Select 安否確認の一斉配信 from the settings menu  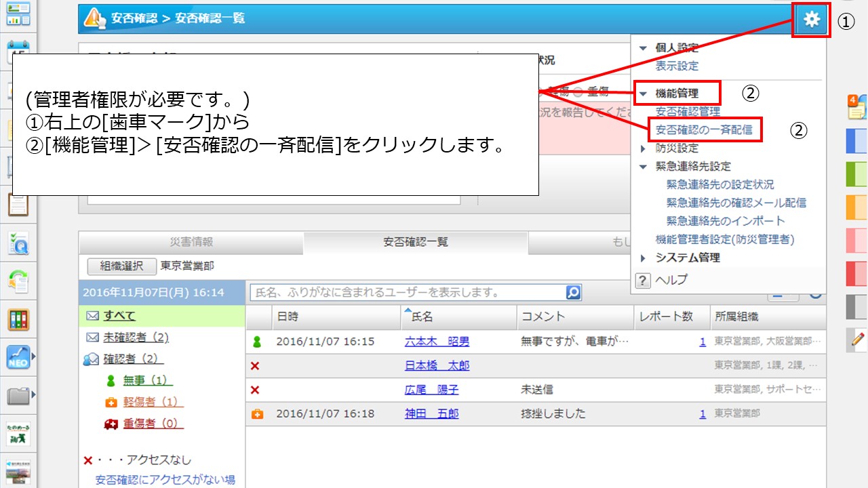pyautogui.click(x=703, y=129)
